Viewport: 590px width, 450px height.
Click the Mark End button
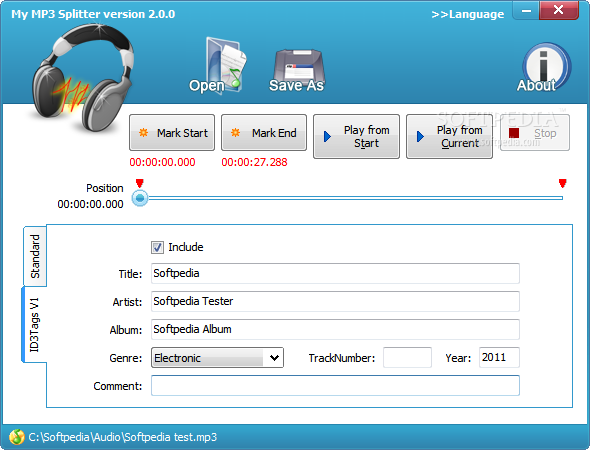pos(264,133)
